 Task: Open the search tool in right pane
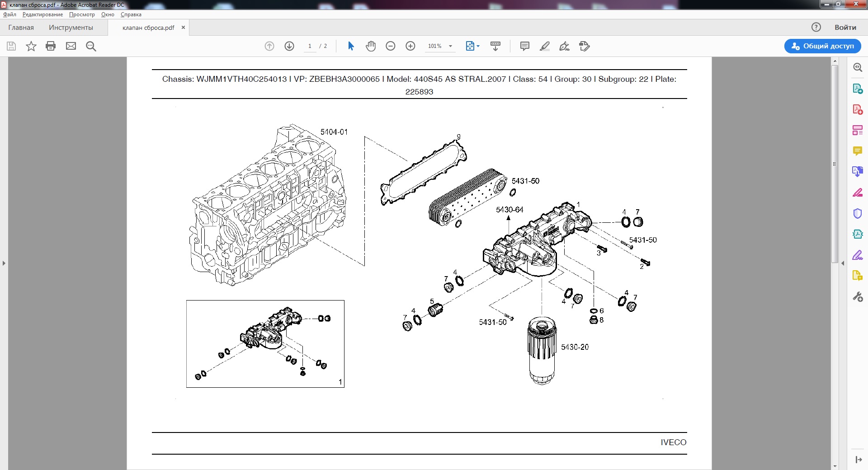pos(858,67)
